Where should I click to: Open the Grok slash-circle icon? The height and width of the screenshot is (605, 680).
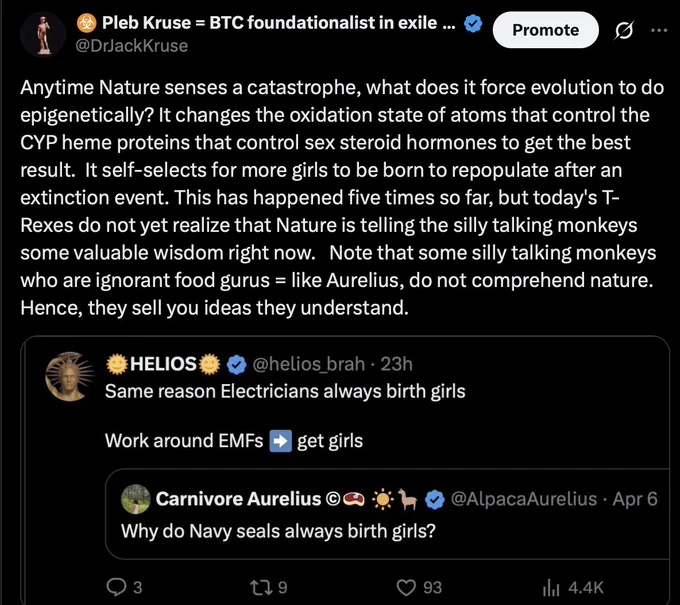click(624, 30)
